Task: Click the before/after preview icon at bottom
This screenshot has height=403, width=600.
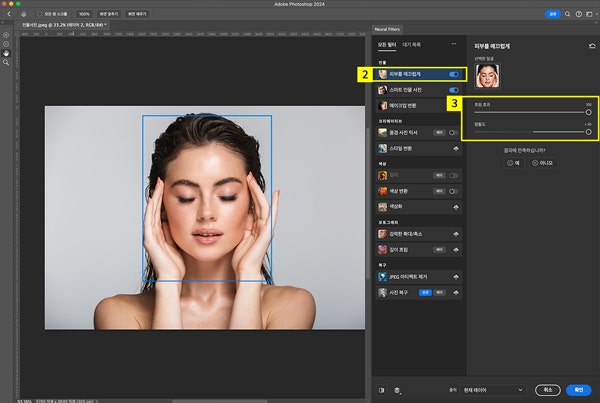Action: (382, 389)
